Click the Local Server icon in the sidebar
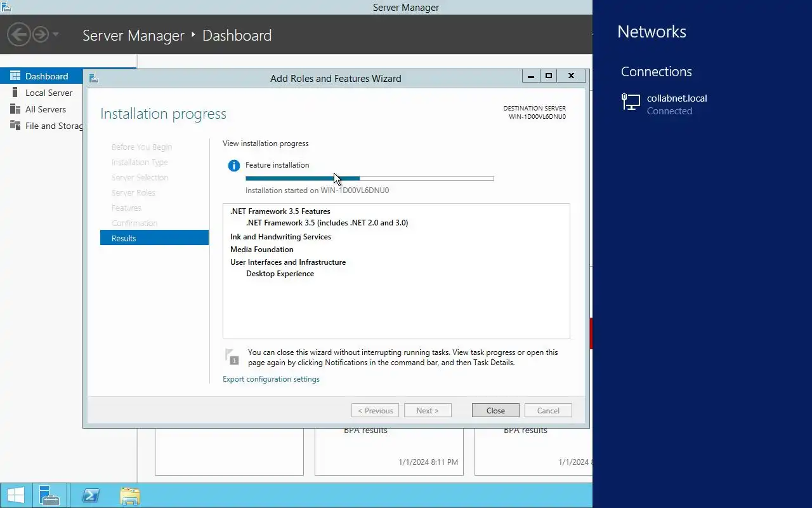 point(15,93)
